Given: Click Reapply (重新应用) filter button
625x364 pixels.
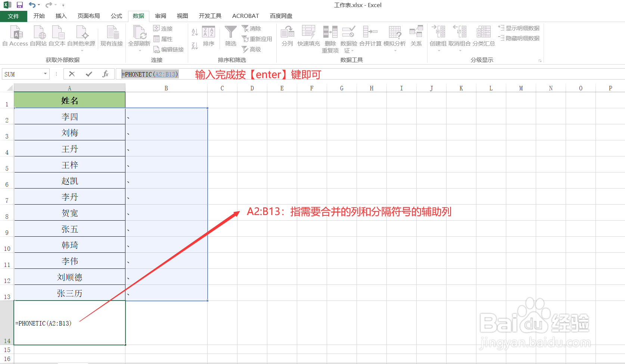Looking at the screenshot, I should pyautogui.click(x=257, y=39).
